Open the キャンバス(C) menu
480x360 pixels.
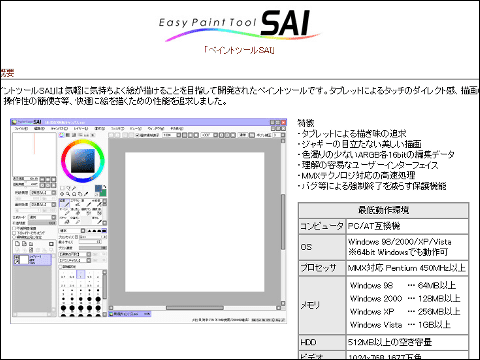pyautogui.click(x=60, y=128)
